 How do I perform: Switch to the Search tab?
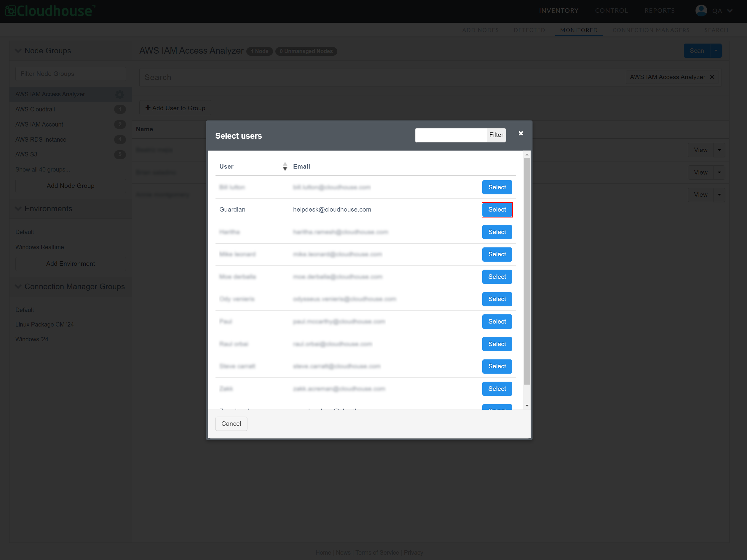716,30
